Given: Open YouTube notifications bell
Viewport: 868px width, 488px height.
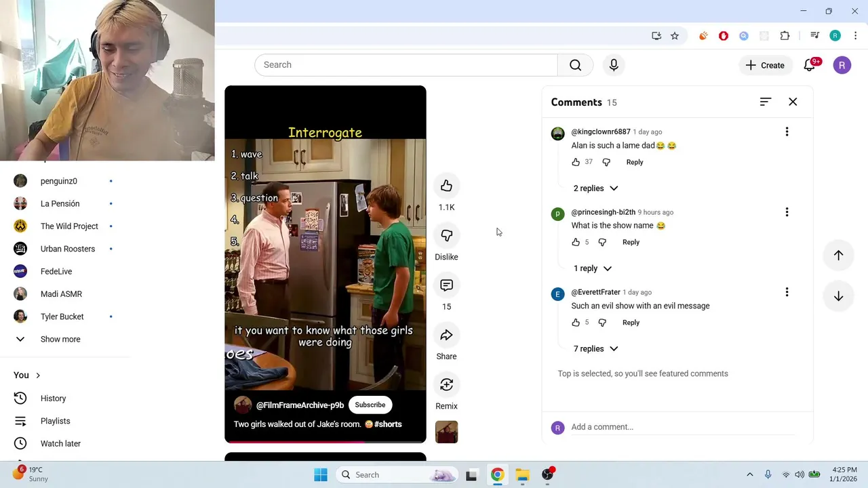Looking at the screenshot, I should (809, 65).
